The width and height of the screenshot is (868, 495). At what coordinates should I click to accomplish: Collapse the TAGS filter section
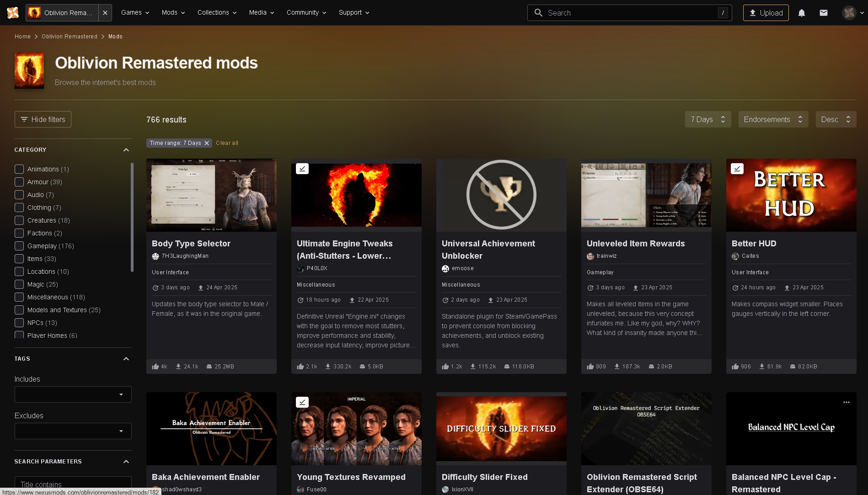[126, 359]
